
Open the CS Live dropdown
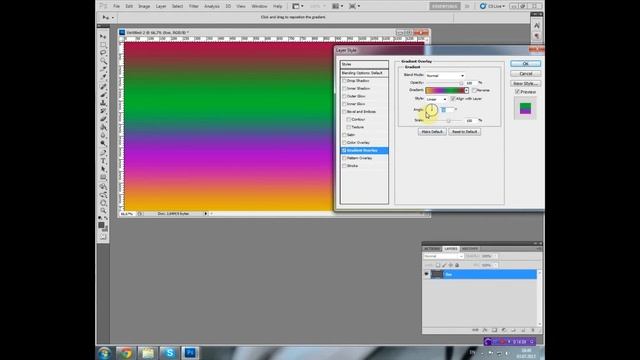493,6
